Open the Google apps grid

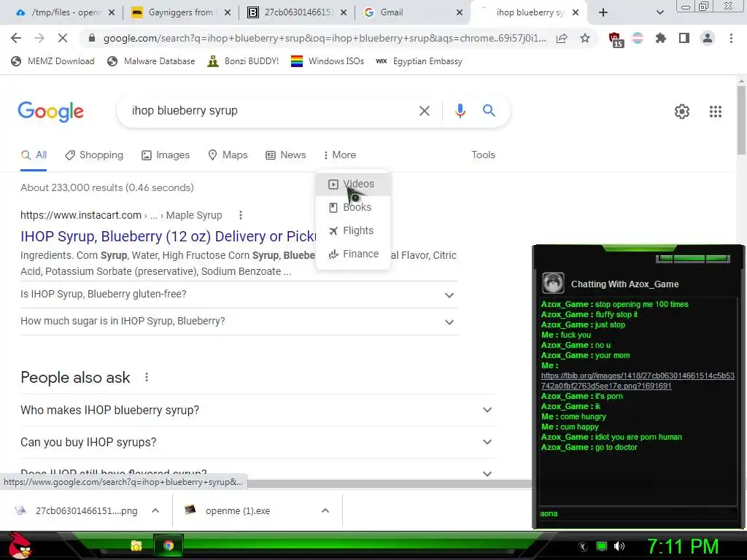pyautogui.click(x=716, y=112)
